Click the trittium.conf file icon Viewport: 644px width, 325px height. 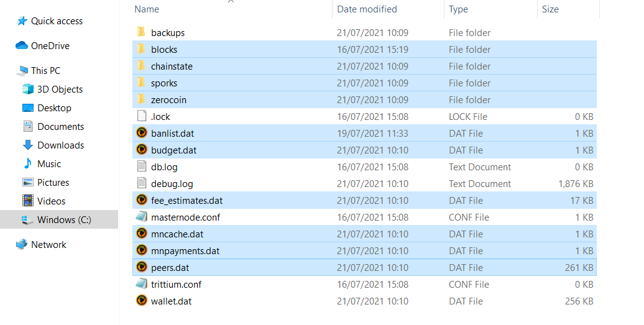click(x=142, y=284)
